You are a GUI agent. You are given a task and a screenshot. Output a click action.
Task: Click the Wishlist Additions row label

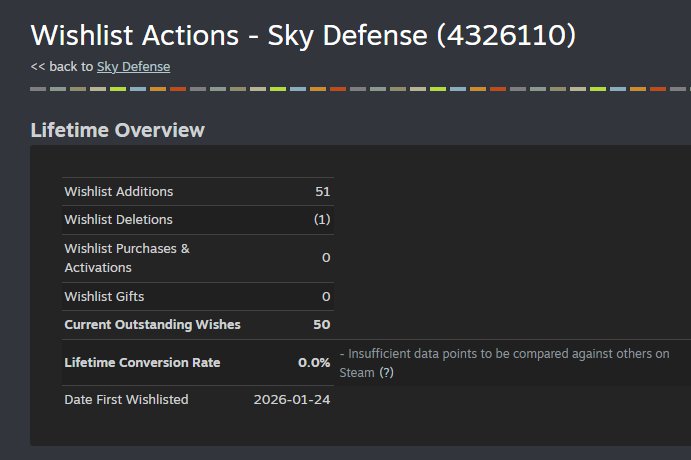119,191
